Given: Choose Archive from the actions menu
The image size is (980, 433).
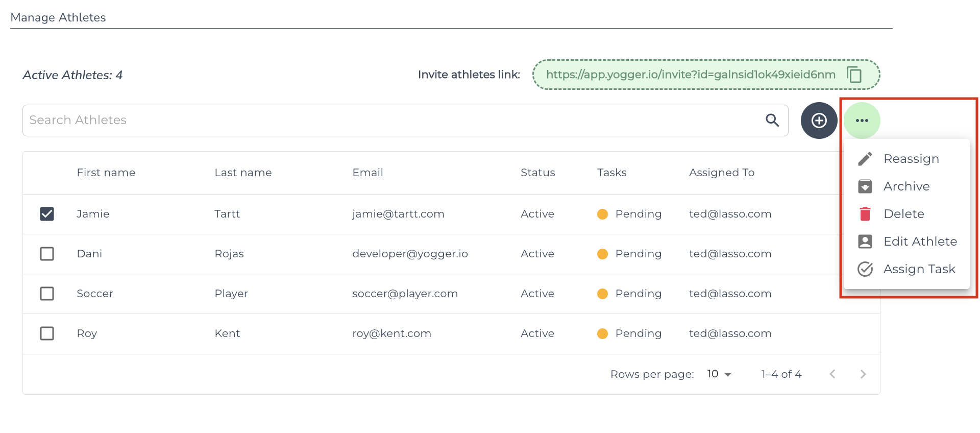Looking at the screenshot, I should point(906,186).
